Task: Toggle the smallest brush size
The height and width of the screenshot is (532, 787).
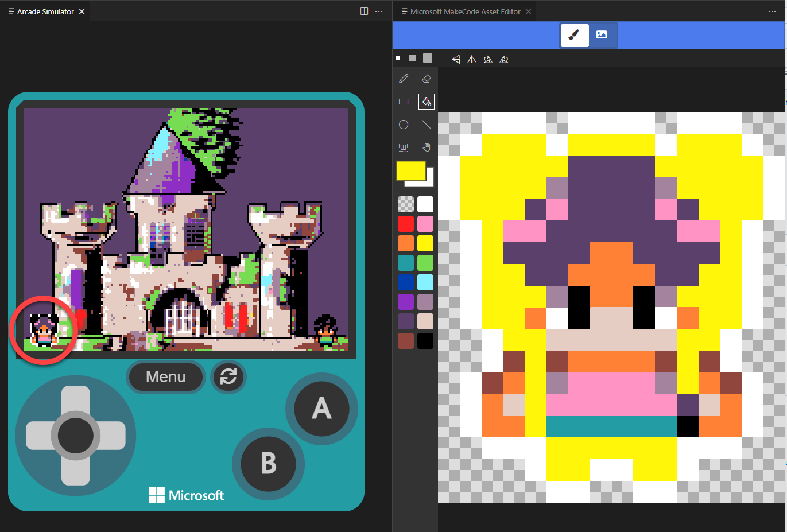Action: click(x=397, y=57)
